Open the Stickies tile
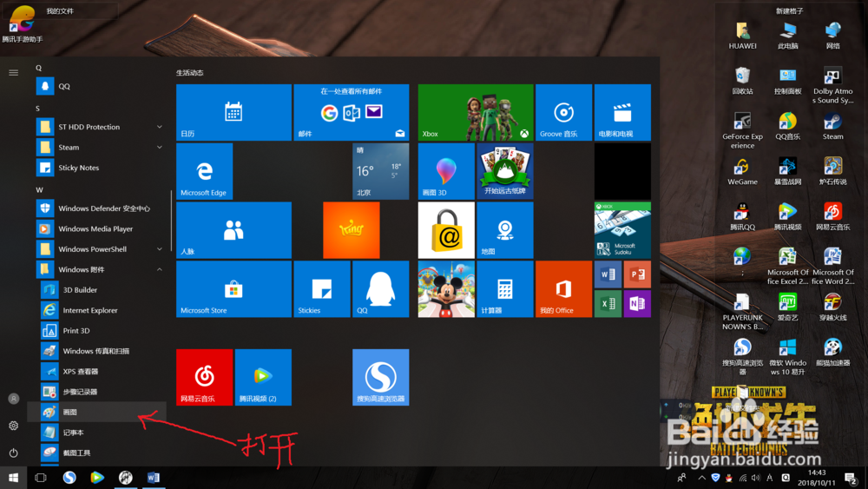This screenshot has width=868, height=489. pos(322,289)
